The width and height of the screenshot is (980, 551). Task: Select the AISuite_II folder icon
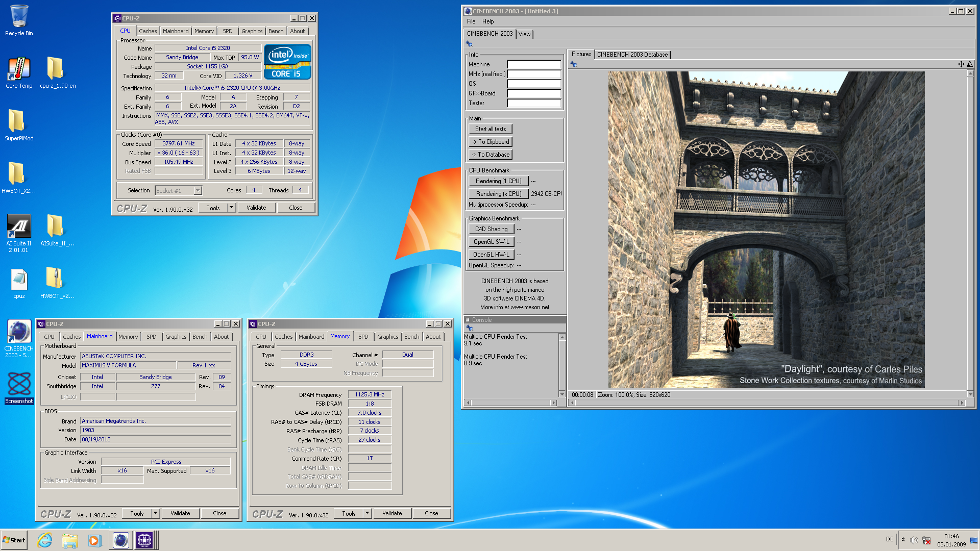point(57,230)
